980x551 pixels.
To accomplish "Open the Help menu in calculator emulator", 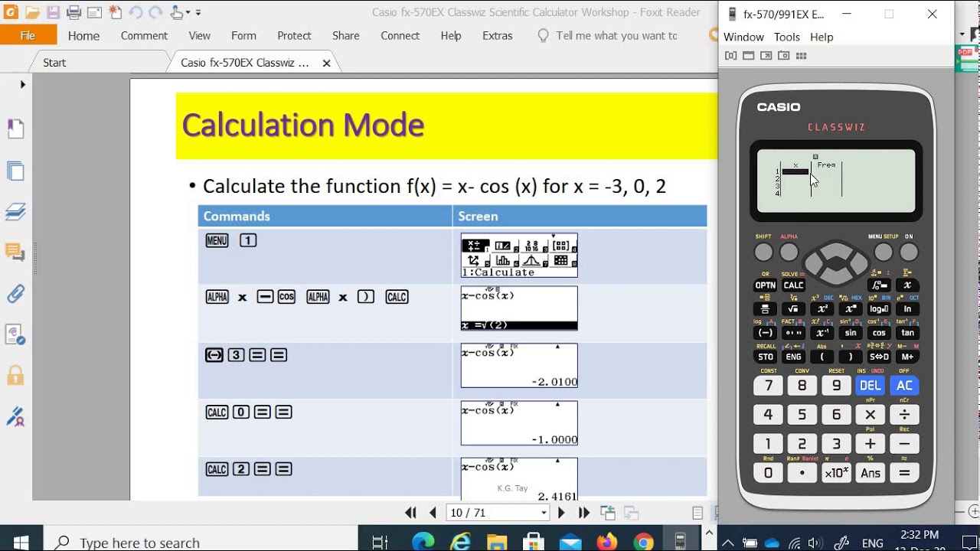I will 821,37.
